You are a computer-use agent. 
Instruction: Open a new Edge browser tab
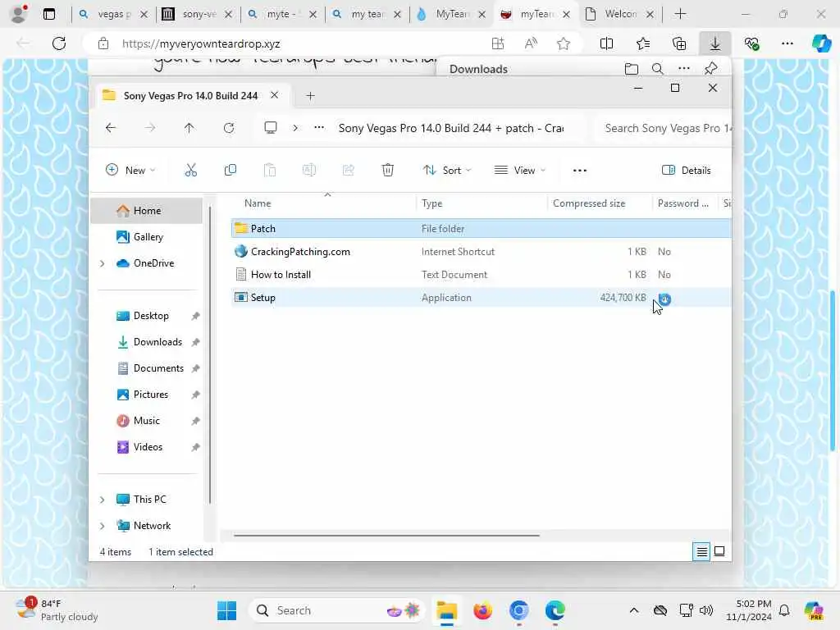tap(680, 14)
